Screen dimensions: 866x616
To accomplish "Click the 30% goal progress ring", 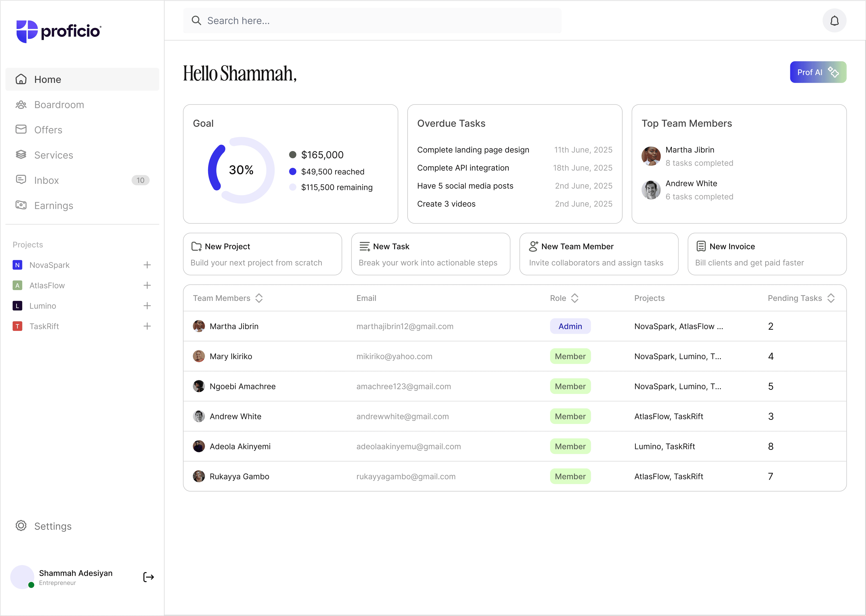I will [241, 170].
